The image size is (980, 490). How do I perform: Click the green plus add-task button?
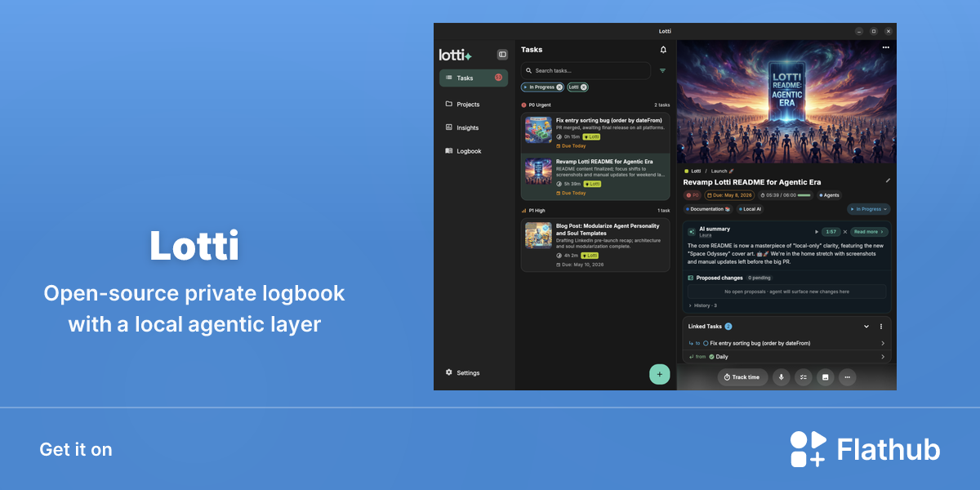[660, 374]
